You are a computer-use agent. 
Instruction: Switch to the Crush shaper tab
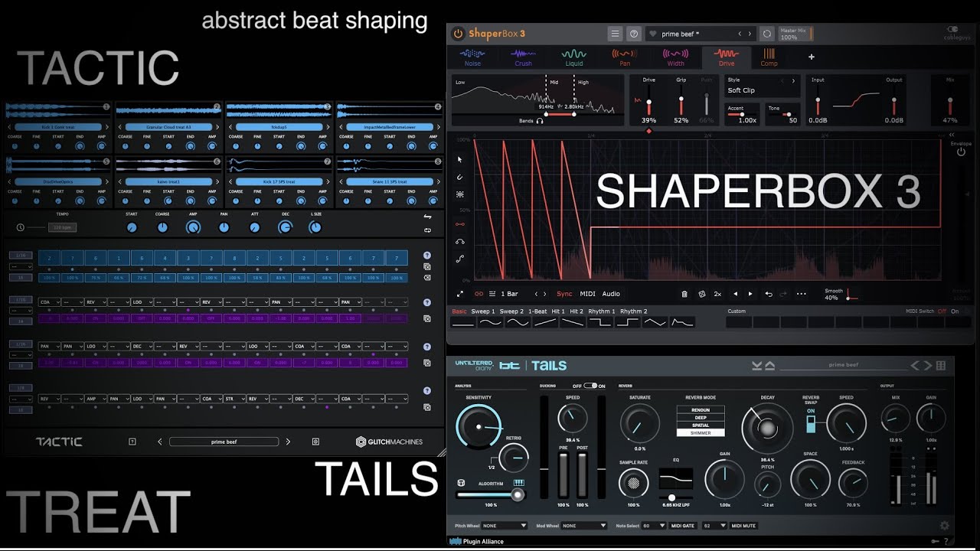click(523, 57)
